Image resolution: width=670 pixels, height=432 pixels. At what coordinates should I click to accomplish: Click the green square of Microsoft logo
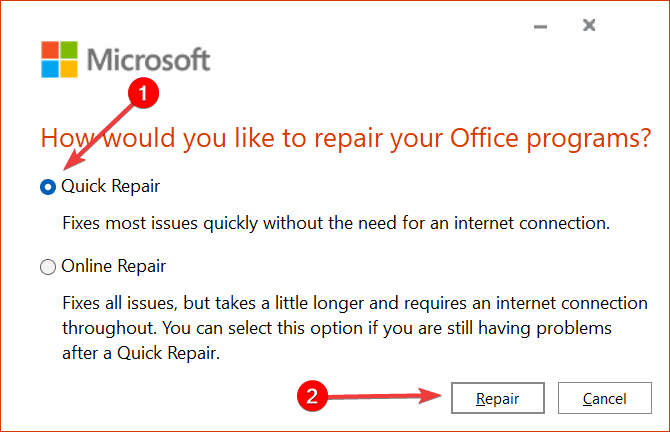tap(69, 50)
